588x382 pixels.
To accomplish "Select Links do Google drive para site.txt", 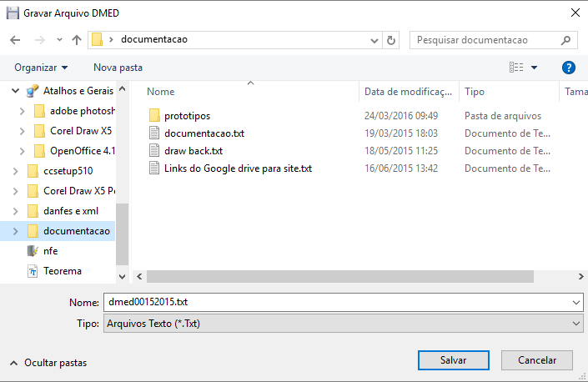I will point(239,168).
